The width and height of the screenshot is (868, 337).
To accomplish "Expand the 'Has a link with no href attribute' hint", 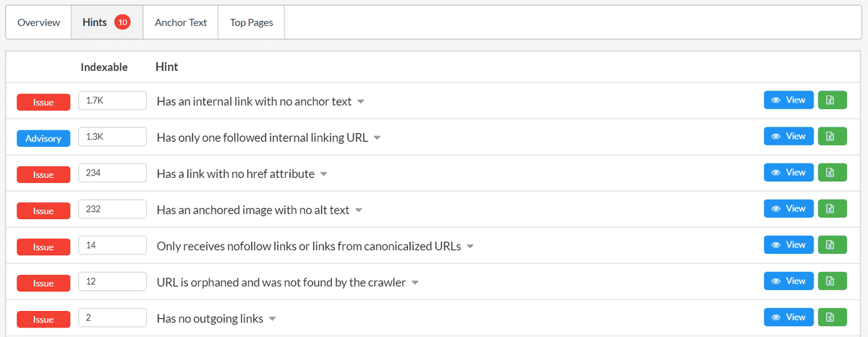I will 324,174.
